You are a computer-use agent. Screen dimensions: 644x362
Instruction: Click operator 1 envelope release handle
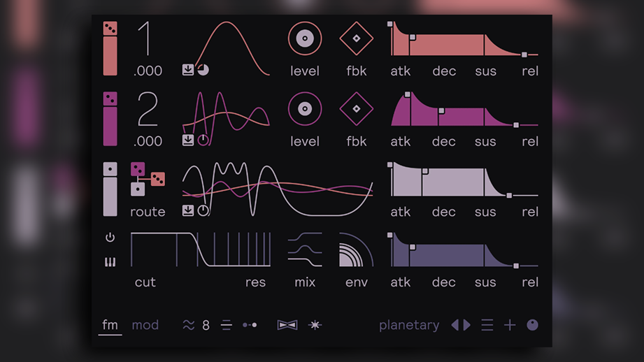coord(524,55)
